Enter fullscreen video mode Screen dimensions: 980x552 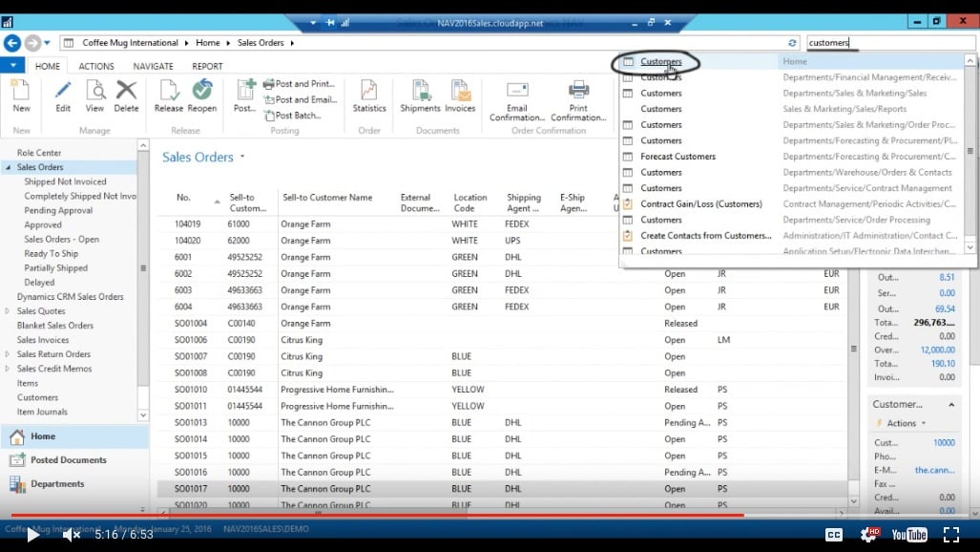pos(950,535)
